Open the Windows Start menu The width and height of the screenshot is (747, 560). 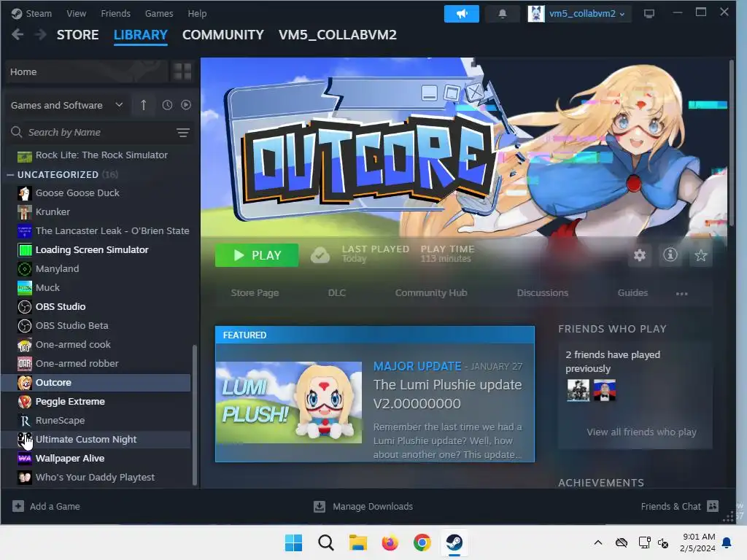point(293,542)
